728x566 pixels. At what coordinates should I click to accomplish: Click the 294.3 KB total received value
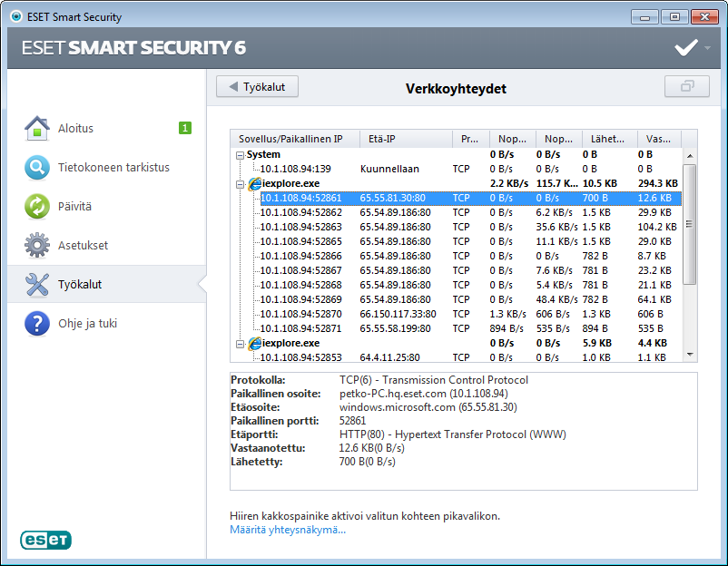(x=657, y=184)
